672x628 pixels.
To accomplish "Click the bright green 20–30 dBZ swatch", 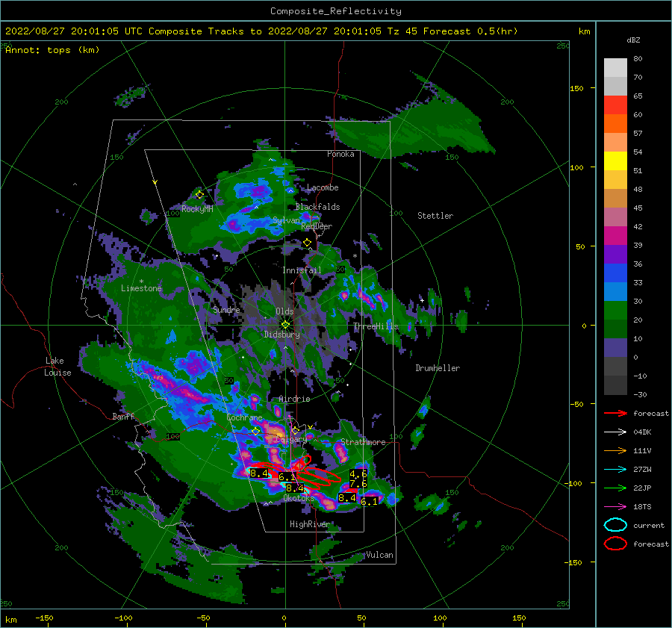I will point(615,311).
